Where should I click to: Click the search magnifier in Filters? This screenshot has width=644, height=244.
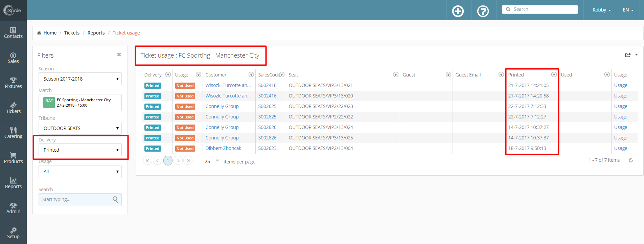pyautogui.click(x=115, y=200)
